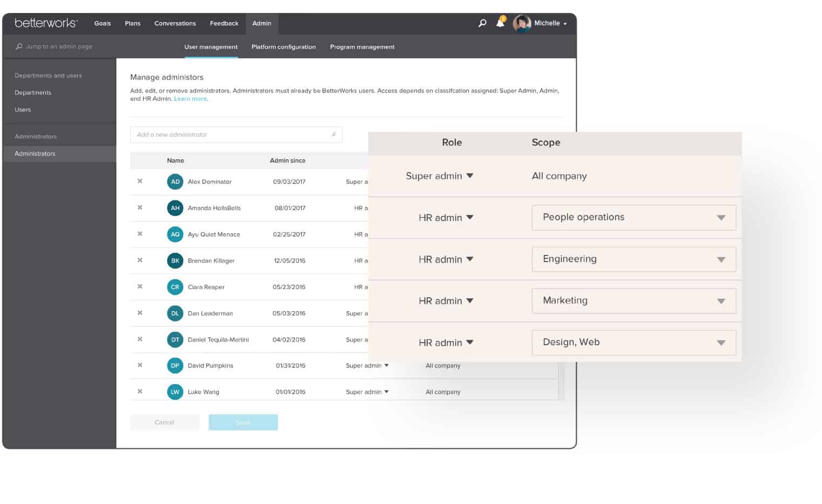
Task: Click Role header in enlarged panel
Action: [x=452, y=143]
